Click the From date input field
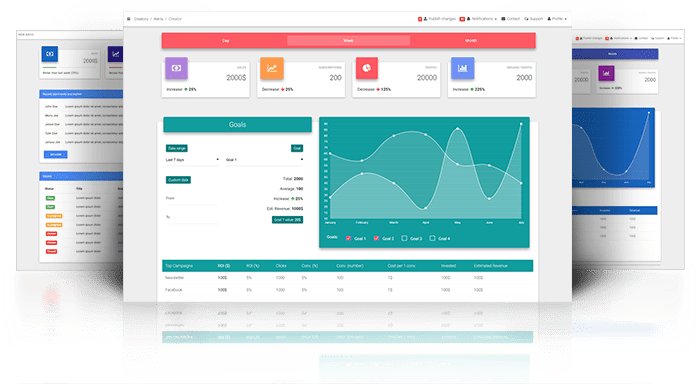 point(192,199)
